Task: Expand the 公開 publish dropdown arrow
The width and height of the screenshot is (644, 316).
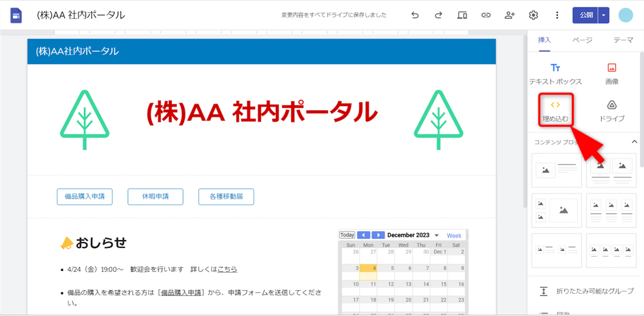Action: (603, 15)
